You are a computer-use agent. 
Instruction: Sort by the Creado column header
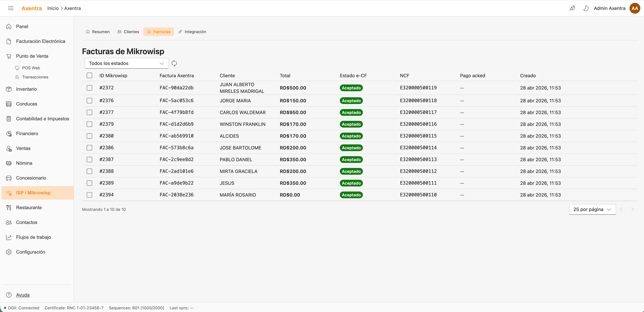click(x=528, y=76)
